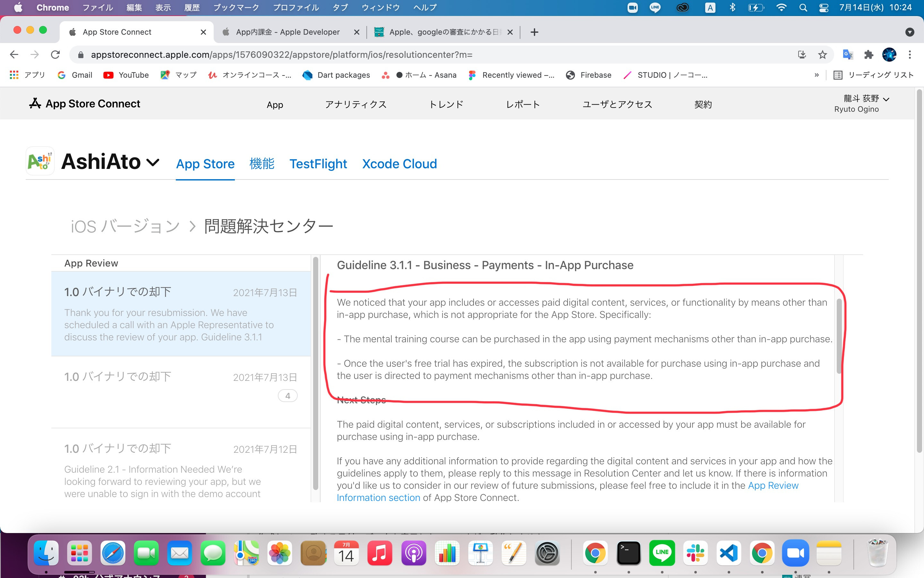The height and width of the screenshot is (578, 924).
Task: Click the Chrome forward arrow
Action: tap(35, 55)
